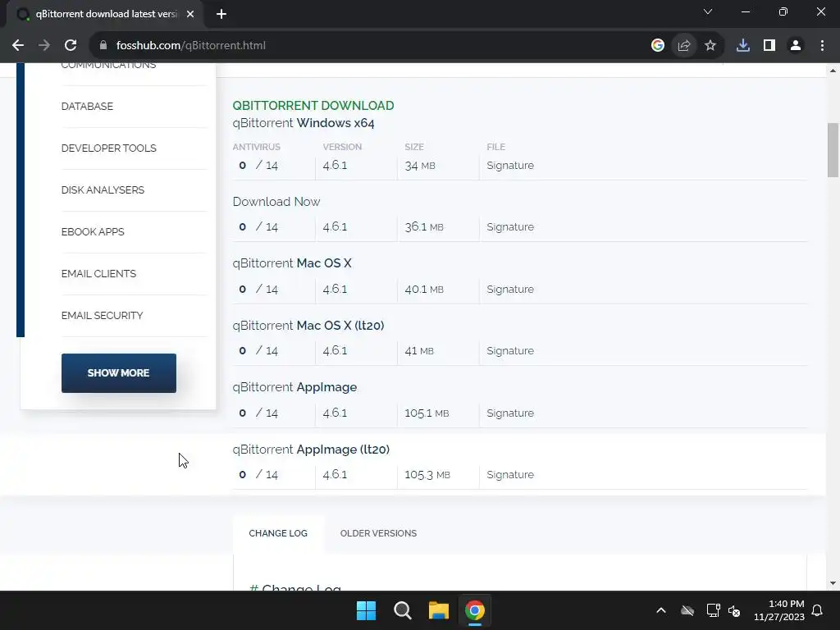The height and width of the screenshot is (630, 840).
Task: Download qBittorrent AppImage
Action: click(294, 387)
